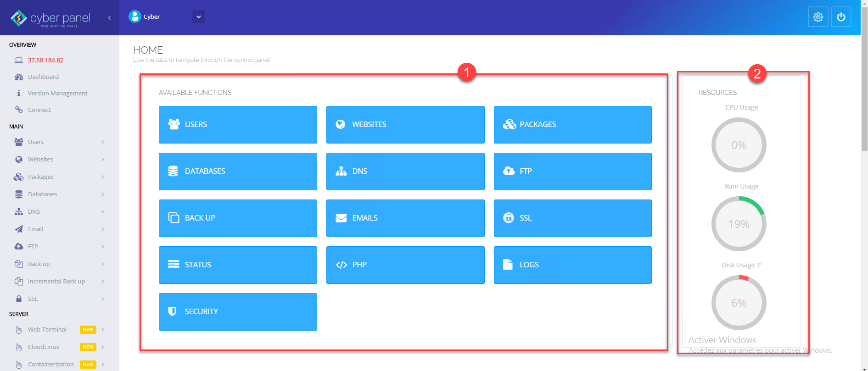Image resolution: width=868 pixels, height=371 pixels.
Task: Expand the sidebar Databases chevron
Action: click(x=103, y=194)
